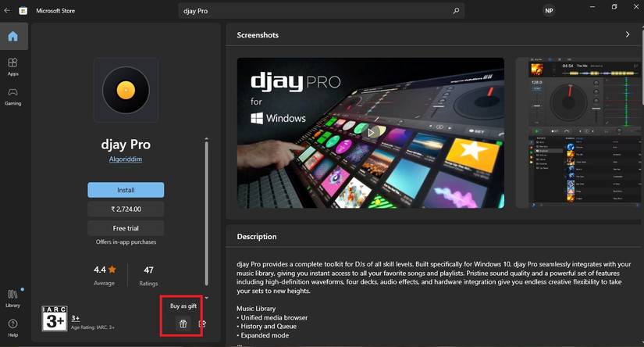
Task: Click the Buy as gift icon
Action: point(183,324)
